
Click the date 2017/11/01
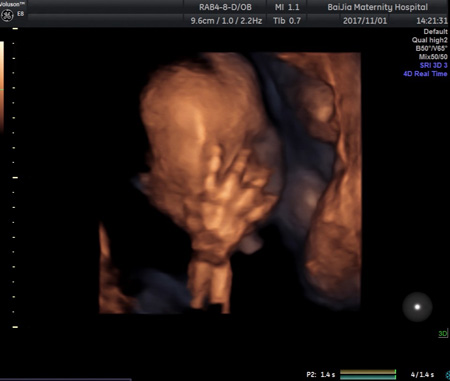pyautogui.click(x=365, y=21)
